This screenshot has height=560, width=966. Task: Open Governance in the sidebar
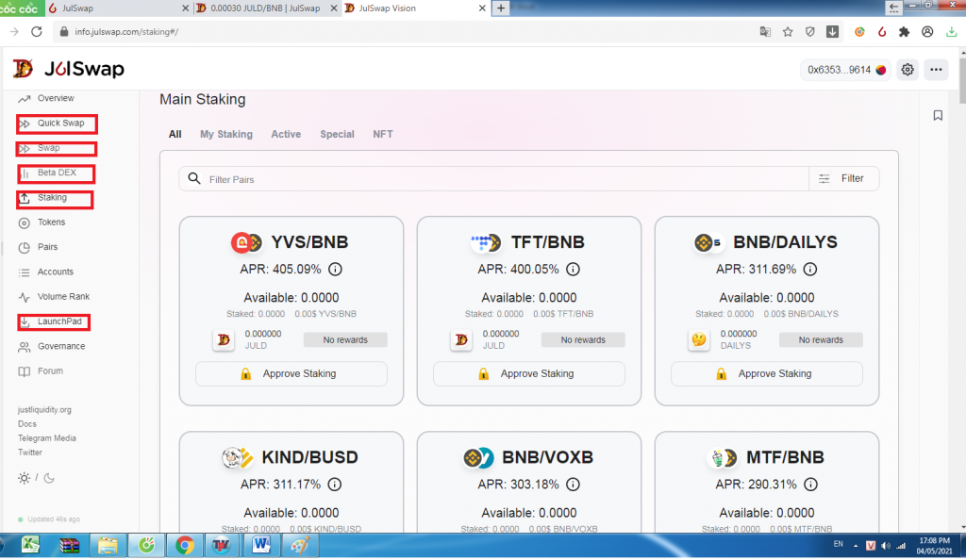61,346
